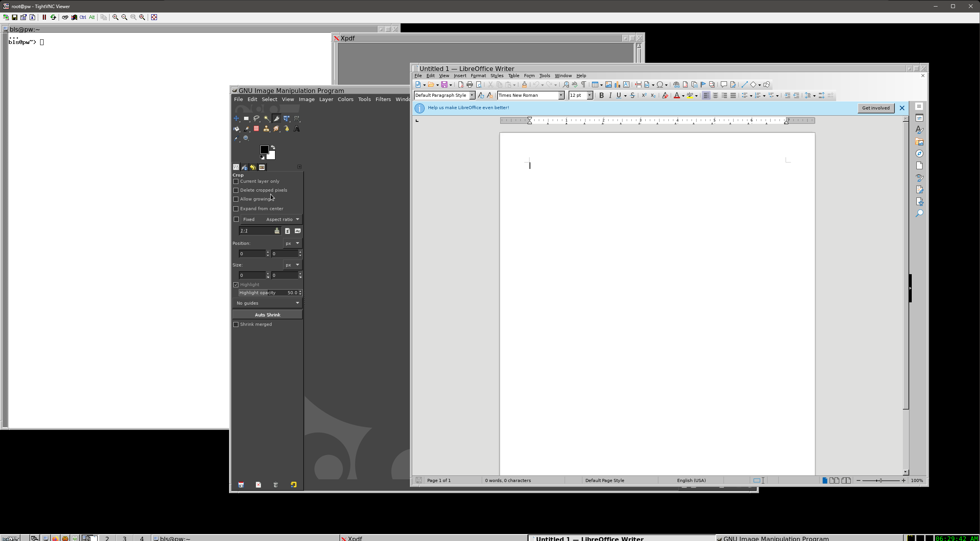Enable Delete cropped pixels checkbox
The width and height of the screenshot is (980, 541).
(x=236, y=190)
